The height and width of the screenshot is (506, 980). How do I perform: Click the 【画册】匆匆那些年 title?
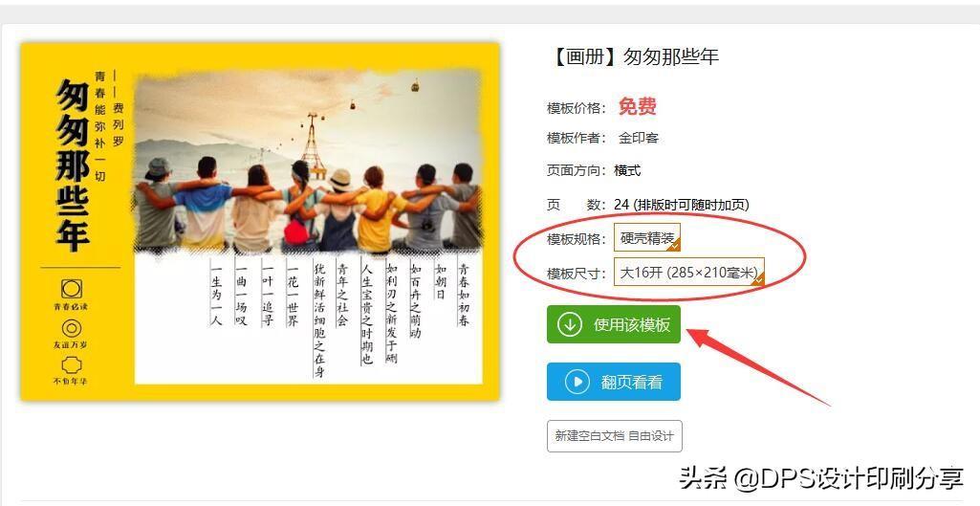[x=633, y=57]
